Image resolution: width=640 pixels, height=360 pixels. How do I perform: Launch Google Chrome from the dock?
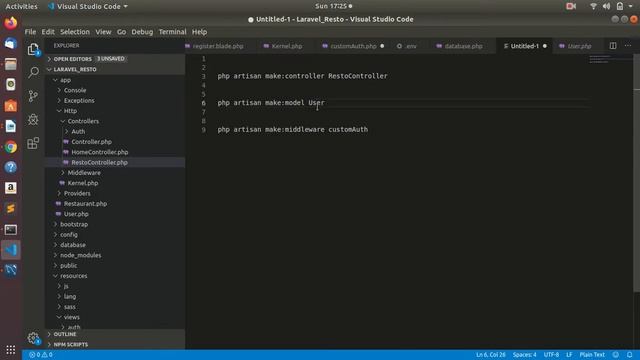pos(11,147)
